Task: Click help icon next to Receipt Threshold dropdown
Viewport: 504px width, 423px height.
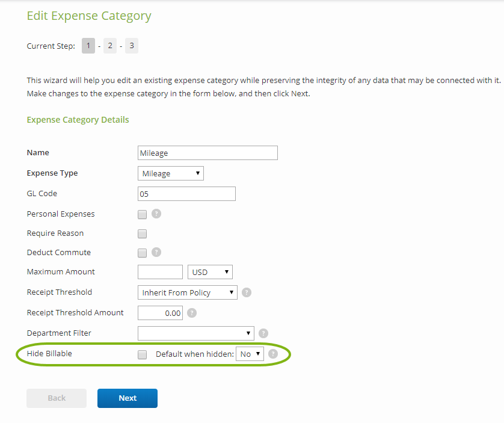Action: click(246, 292)
